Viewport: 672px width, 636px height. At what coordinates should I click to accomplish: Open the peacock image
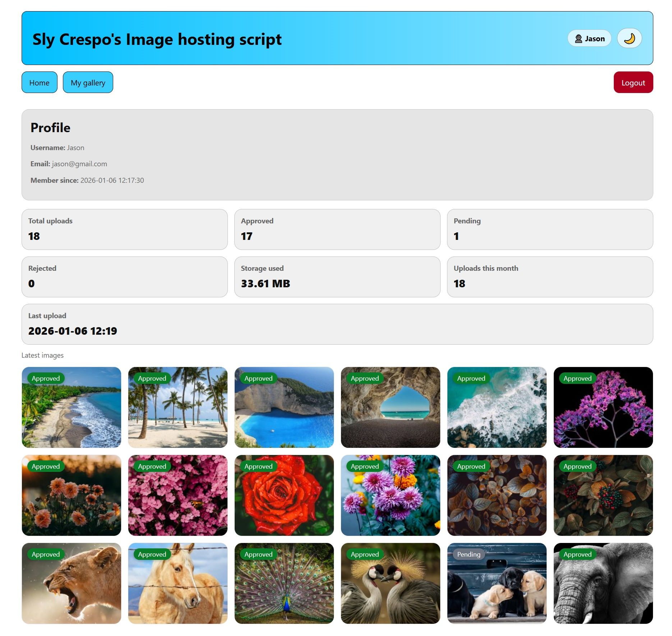click(284, 583)
